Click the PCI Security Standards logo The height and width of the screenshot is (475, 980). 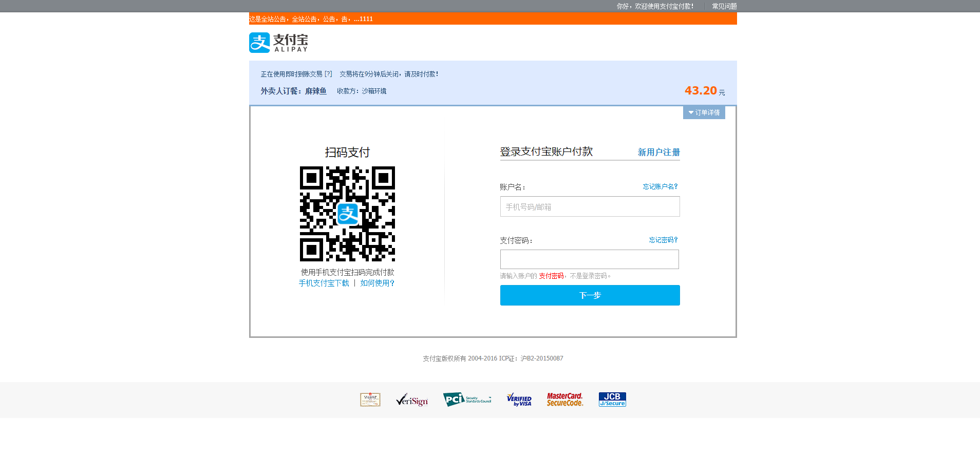pos(467,400)
